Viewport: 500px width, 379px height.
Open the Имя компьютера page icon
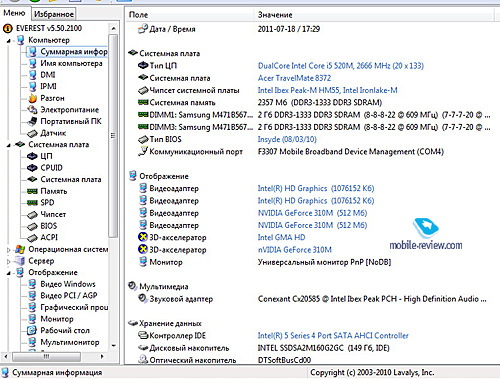coord(32,63)
